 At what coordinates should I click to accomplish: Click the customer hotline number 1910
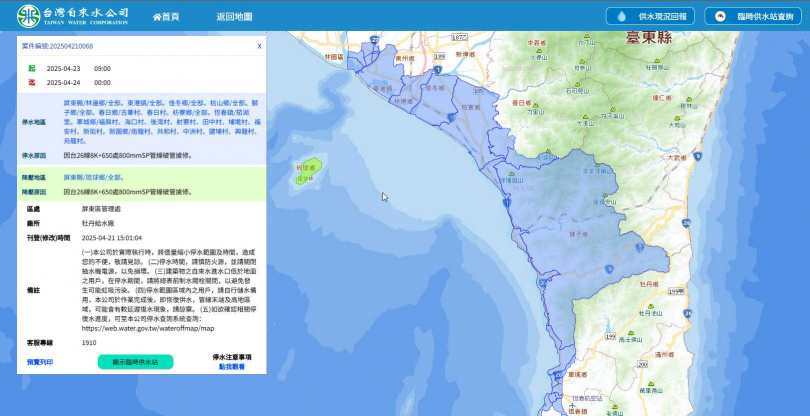tap(89, 343)
